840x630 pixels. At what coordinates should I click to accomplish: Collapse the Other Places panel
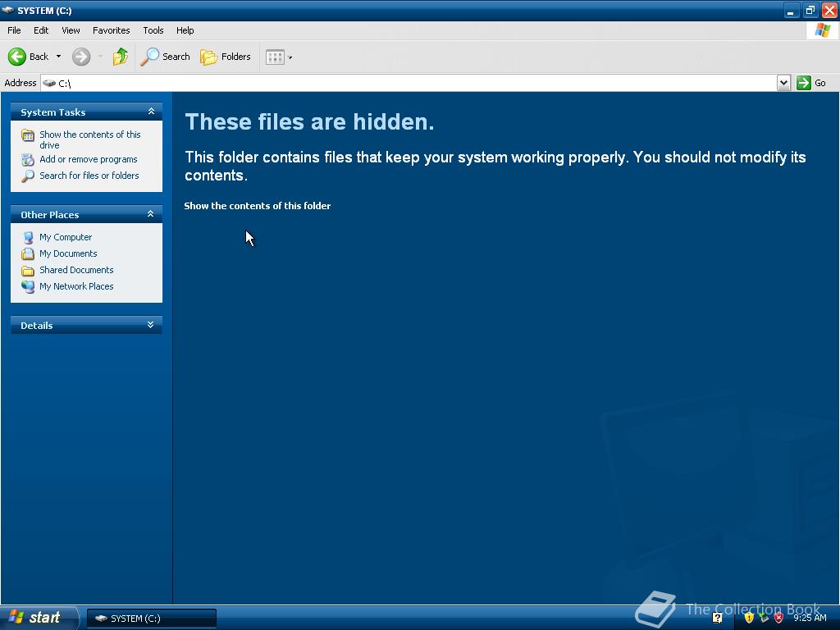pos(151,214)
